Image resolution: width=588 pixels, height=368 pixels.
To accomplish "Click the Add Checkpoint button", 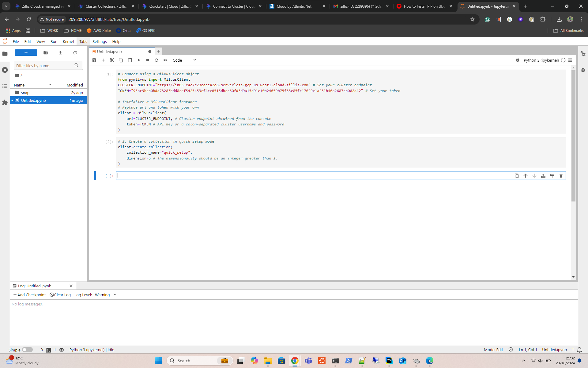I will pos(30,295).
